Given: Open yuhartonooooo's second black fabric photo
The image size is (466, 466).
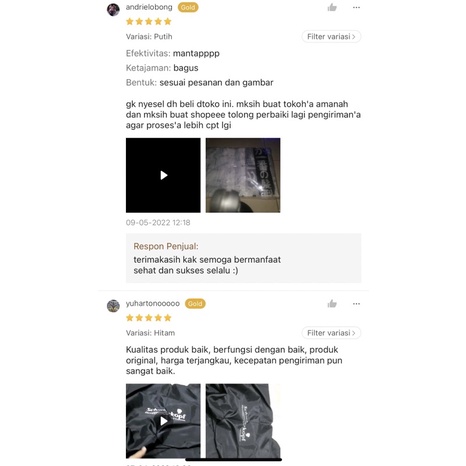Looking at the screenshot, I should point(243,421).
